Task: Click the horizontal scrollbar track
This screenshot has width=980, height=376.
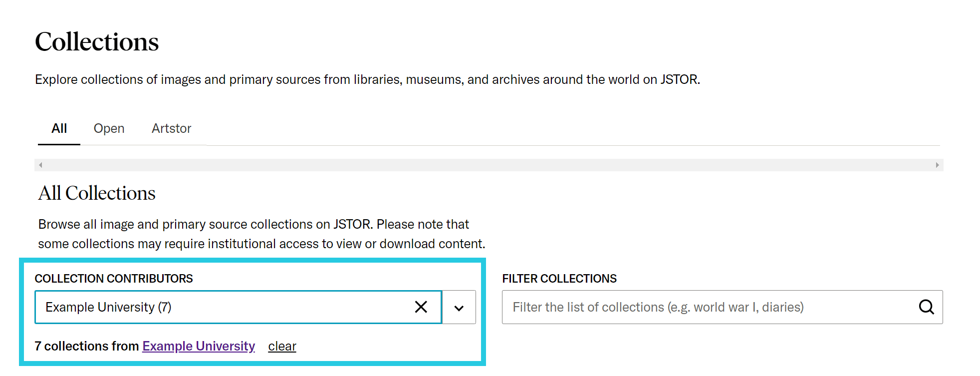Action: coord(489,164)
